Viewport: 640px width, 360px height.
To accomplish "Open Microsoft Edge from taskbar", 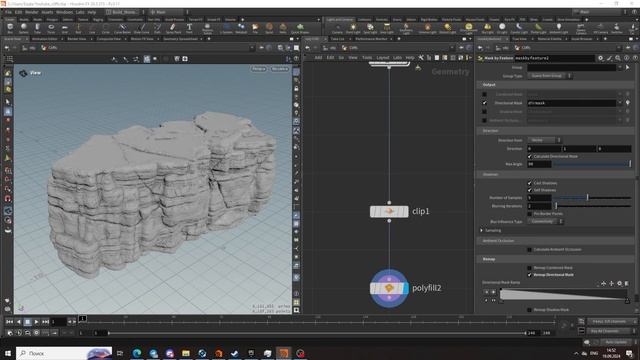I will coord(137,353).
